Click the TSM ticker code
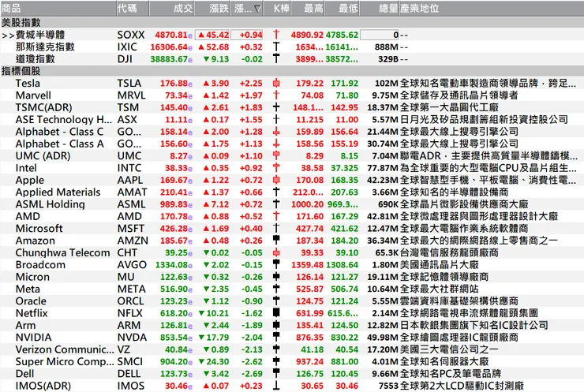The image size is (584, 392). tap(128, 107)
